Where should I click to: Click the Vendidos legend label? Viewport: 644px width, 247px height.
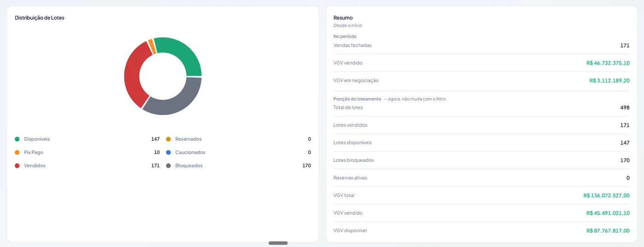click(x=35, y=165)
